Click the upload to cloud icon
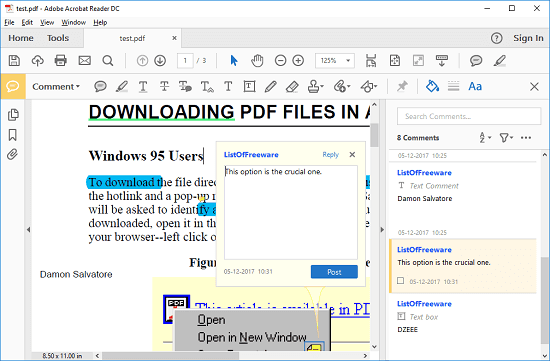This screenshot has height=361, width=550. coord(38,61)
